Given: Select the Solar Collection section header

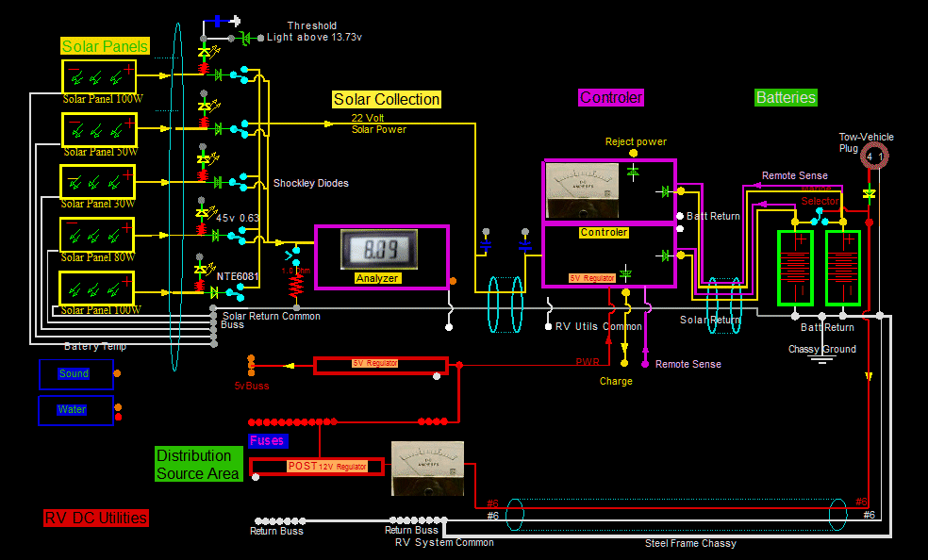Looking at the screenshot, I should [x=387, y=99].
